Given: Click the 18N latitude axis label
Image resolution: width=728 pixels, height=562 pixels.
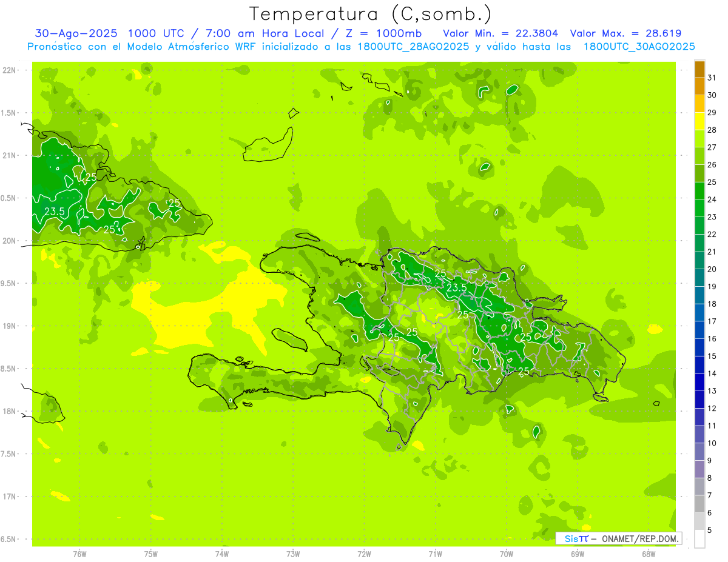Looking at the screenshot, I should coord(9,411).
